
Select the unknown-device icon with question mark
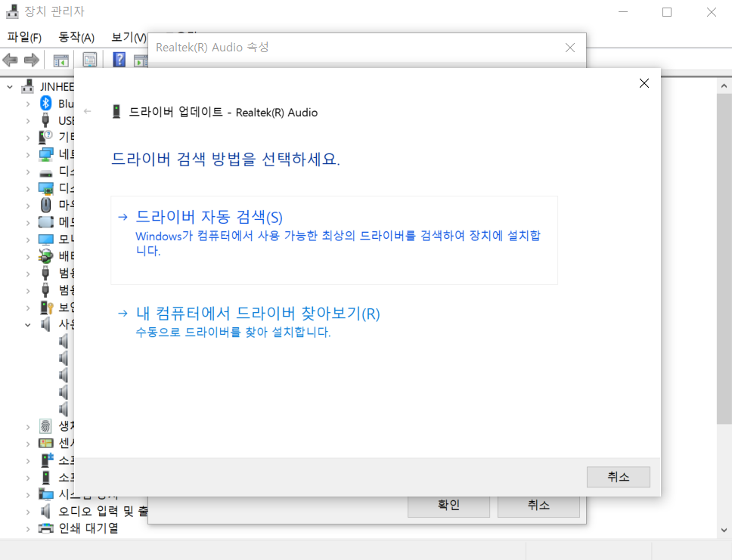[45, 138]
